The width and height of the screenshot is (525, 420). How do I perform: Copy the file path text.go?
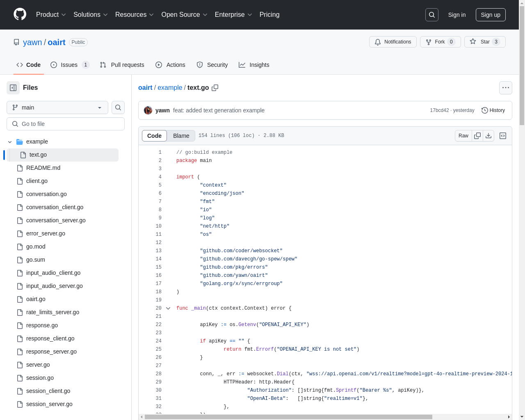pyautogui.click(x=215, y=88)
